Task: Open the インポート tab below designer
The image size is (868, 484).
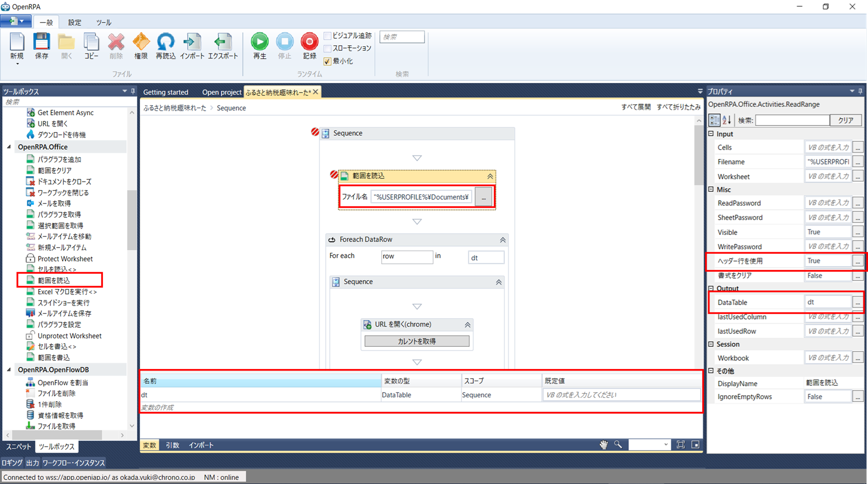Action: (201, 445)
